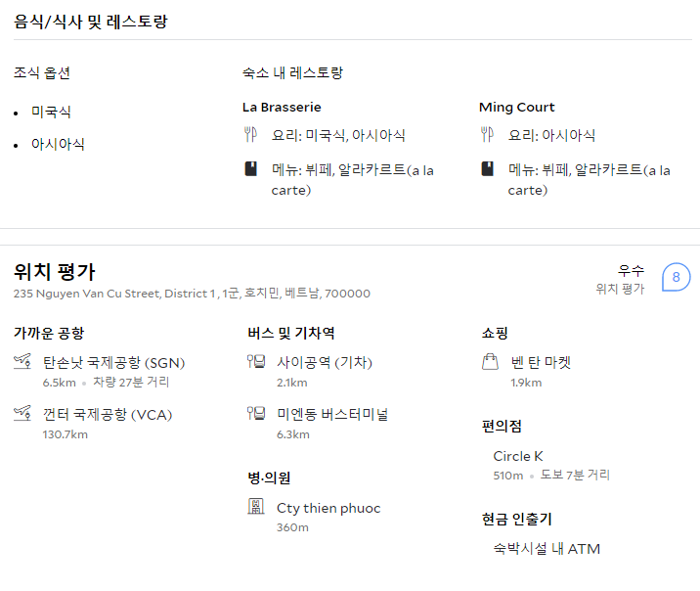Click the airplane icon beside 껀터 국제공항 (VCA)
Viewport: 700px width, 591px height.
22,413
